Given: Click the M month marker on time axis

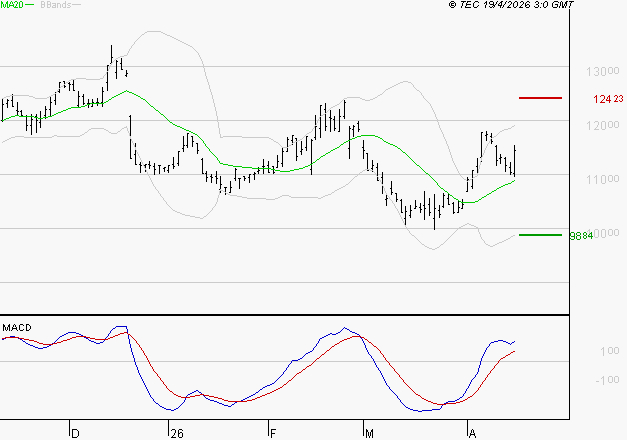Looking at the screenshot, I should pos(369,434).
